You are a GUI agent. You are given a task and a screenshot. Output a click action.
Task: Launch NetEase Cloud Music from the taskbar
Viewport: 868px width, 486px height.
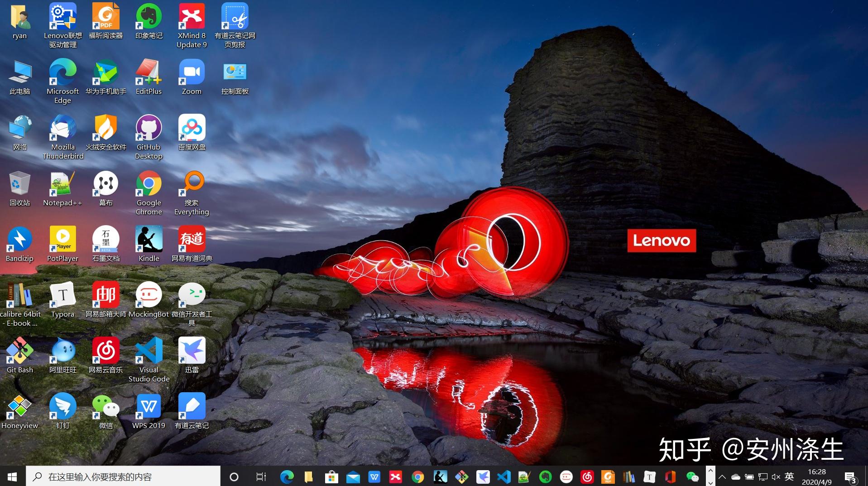pos(587,476)
